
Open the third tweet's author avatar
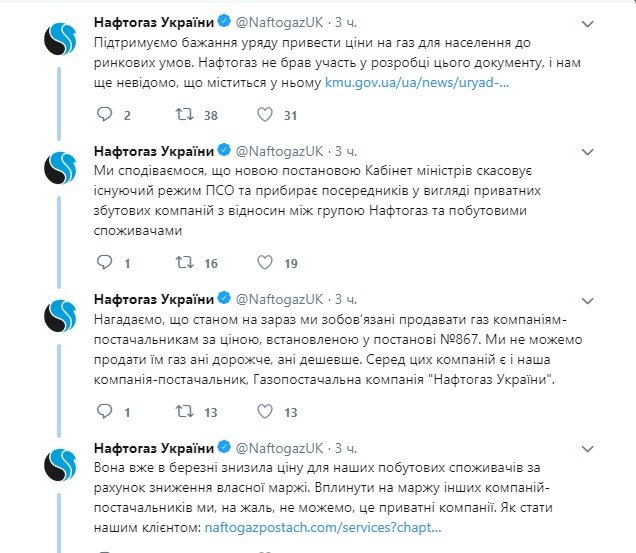point(61,317)
